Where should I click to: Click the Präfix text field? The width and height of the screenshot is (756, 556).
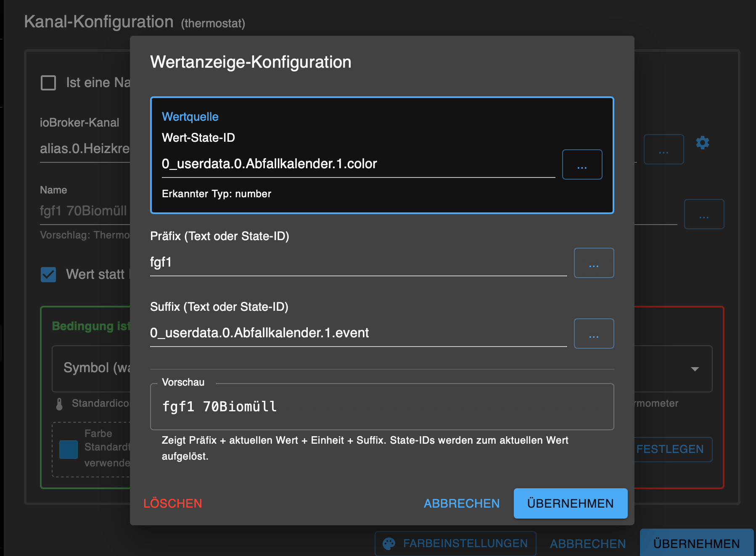[x=357, y=262]
